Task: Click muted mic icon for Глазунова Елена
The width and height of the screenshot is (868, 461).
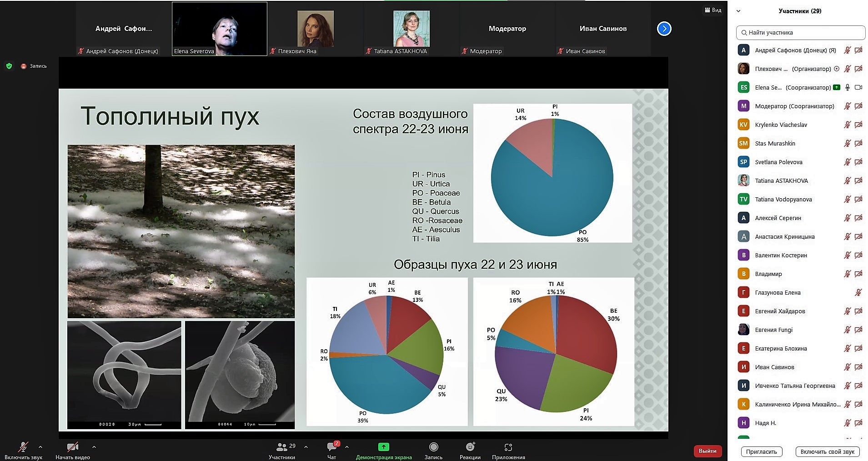Action: point(858,293)
